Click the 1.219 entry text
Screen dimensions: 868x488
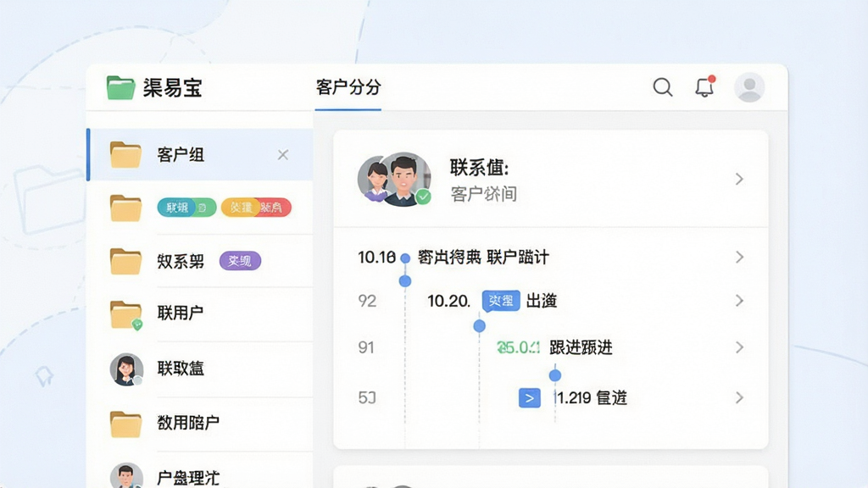tap(592, 398)
